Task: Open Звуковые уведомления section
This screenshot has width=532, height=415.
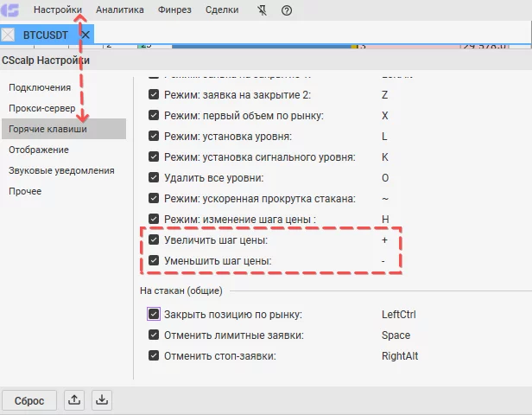Action: pos(61,170)
